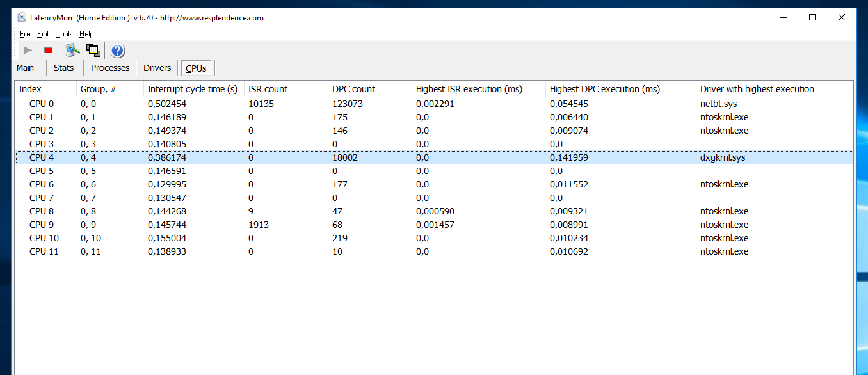
Task: Select the CPU 9 row
Action: coord(434,225)
